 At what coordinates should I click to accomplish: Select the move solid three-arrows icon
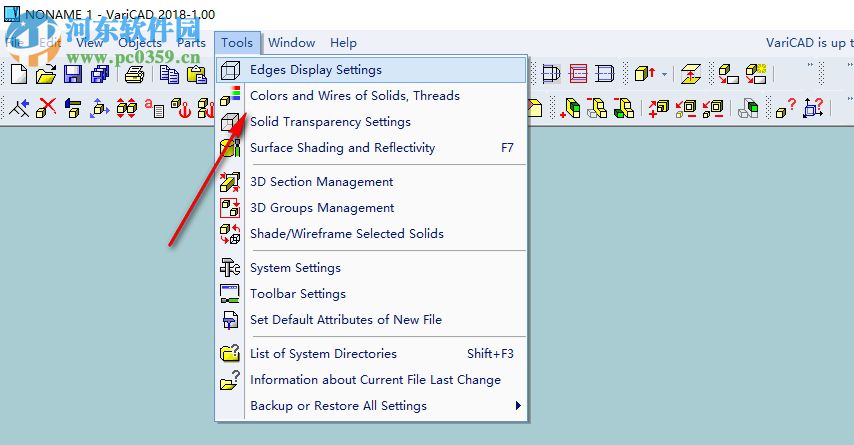coord(100,108)
